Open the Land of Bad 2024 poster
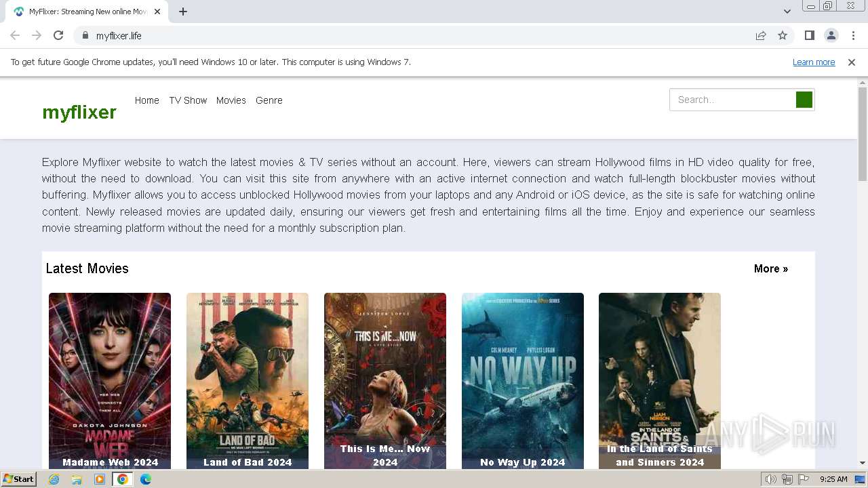 point(248,381)
